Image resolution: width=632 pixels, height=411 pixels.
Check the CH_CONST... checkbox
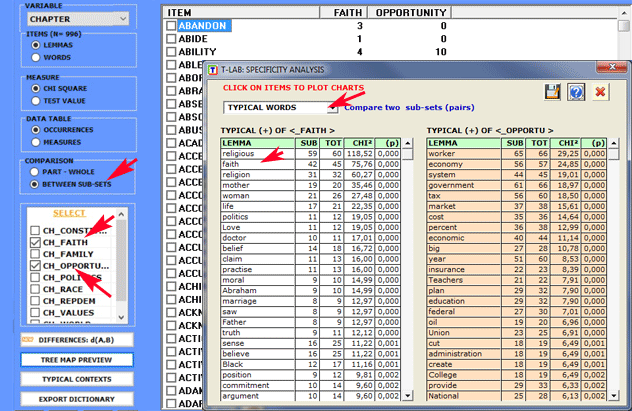click(x=35, y=230)
